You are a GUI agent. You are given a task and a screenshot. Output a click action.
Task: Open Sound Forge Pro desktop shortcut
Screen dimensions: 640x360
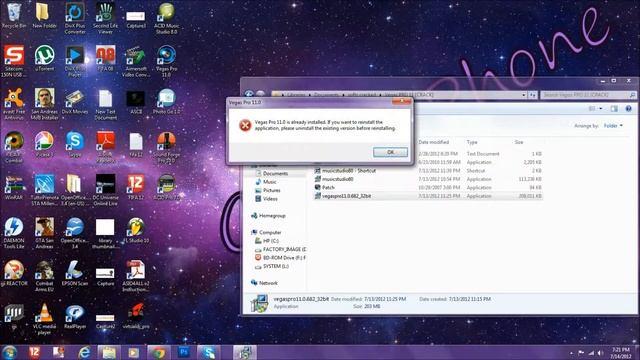(166, 147)
